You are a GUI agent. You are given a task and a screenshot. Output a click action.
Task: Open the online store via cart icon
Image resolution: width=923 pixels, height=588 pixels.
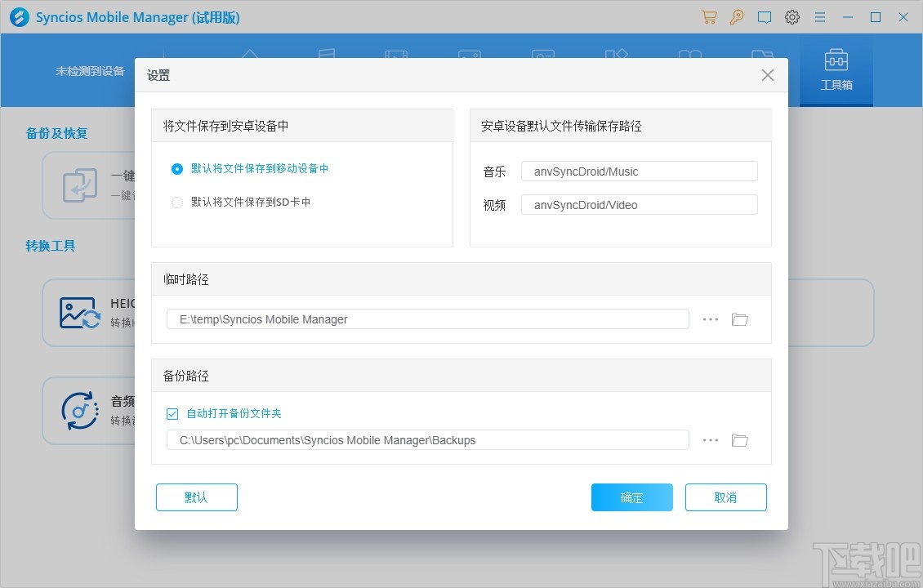pyautogui.click(x=708, y=16)
